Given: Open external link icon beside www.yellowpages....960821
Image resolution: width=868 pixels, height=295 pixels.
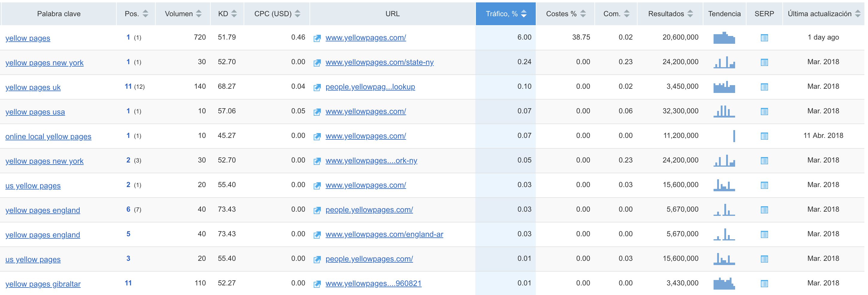Looking at the screenshot, I should tap(317, 284).
